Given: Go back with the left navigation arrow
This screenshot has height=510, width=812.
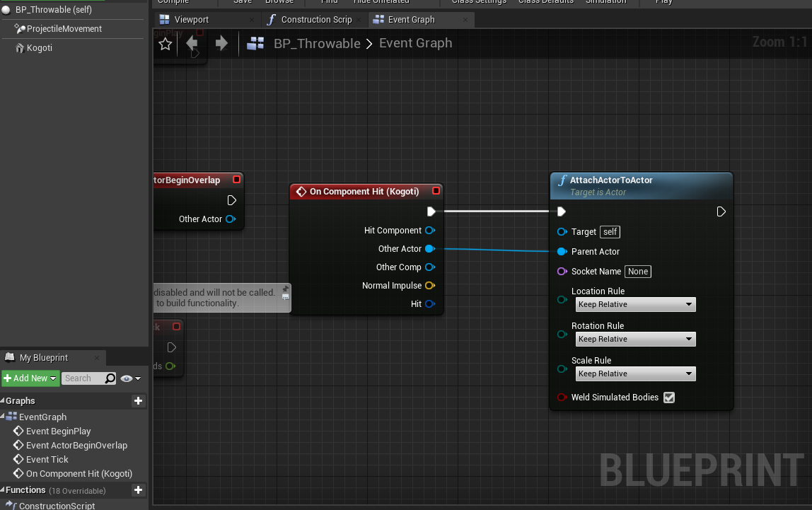Looking at the screenshot, I should pyautogui.click(x=192, y=43).
